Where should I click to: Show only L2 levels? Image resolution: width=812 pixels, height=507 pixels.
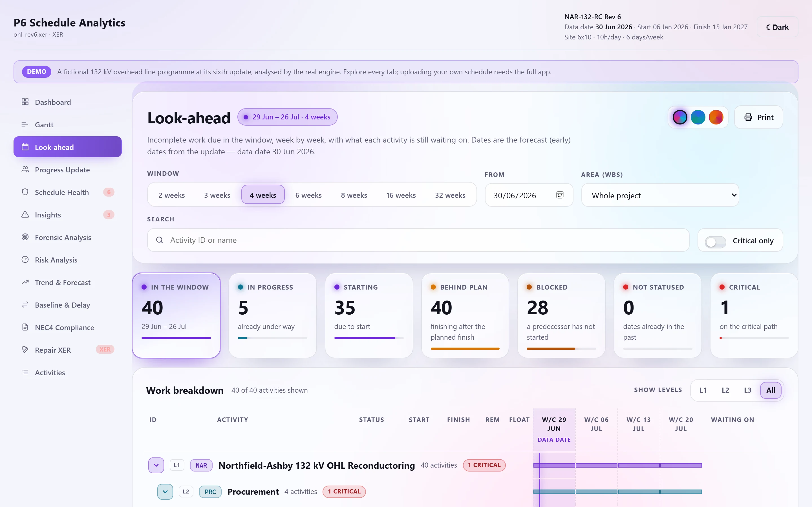725,390
